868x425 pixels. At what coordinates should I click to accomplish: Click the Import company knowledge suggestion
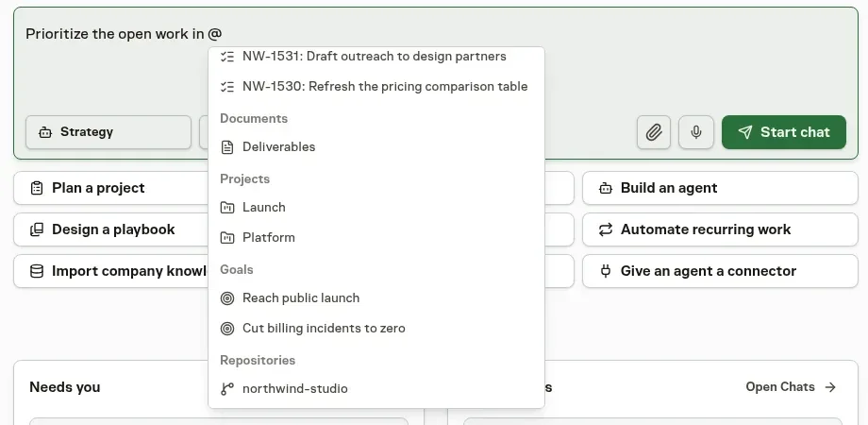coord(110,271)
